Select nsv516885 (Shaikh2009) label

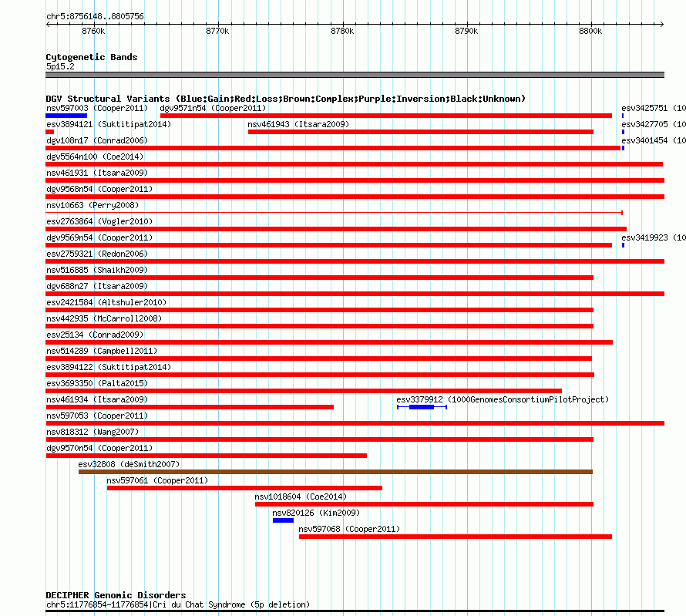point(97,270)
